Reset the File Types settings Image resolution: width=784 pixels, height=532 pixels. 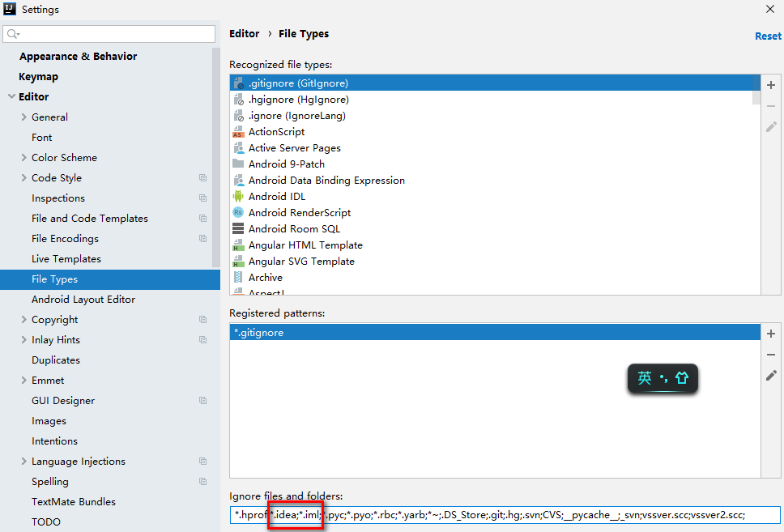768,36
